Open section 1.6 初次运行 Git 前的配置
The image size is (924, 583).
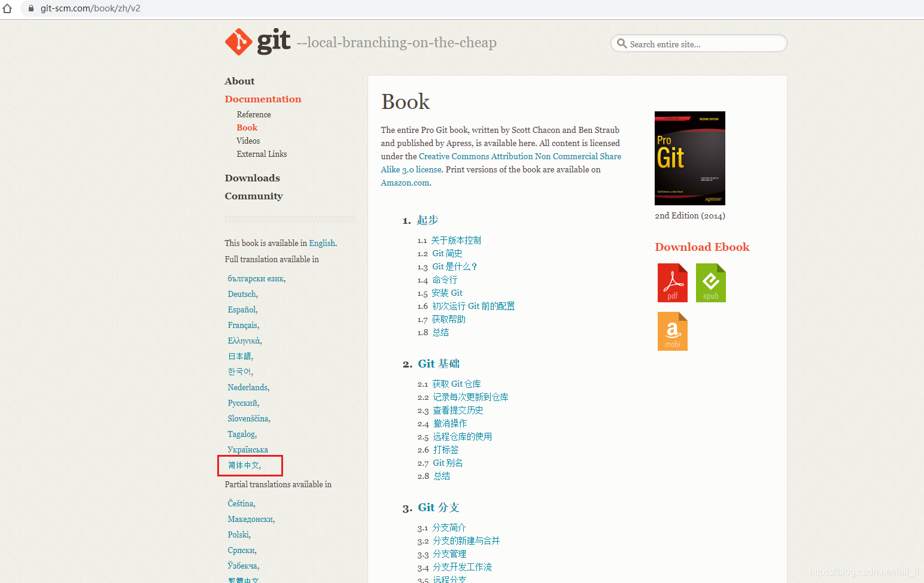[473, 306]
